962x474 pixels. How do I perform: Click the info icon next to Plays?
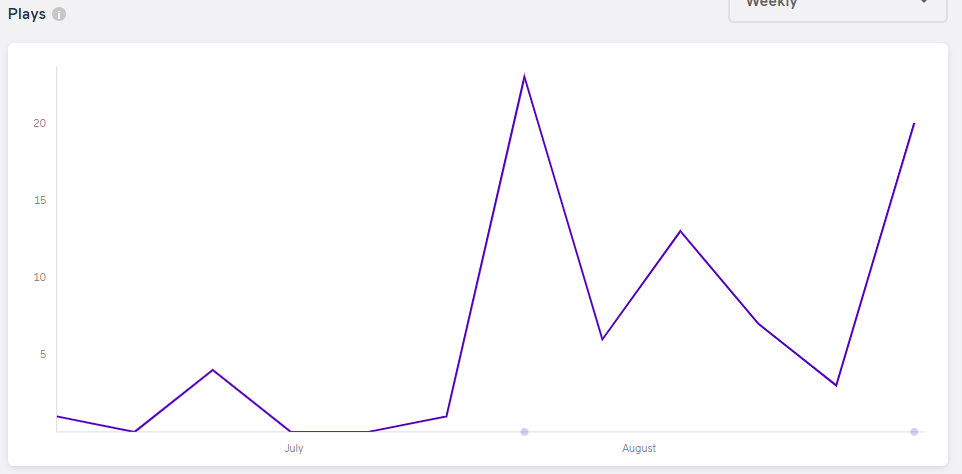[59, 15]
